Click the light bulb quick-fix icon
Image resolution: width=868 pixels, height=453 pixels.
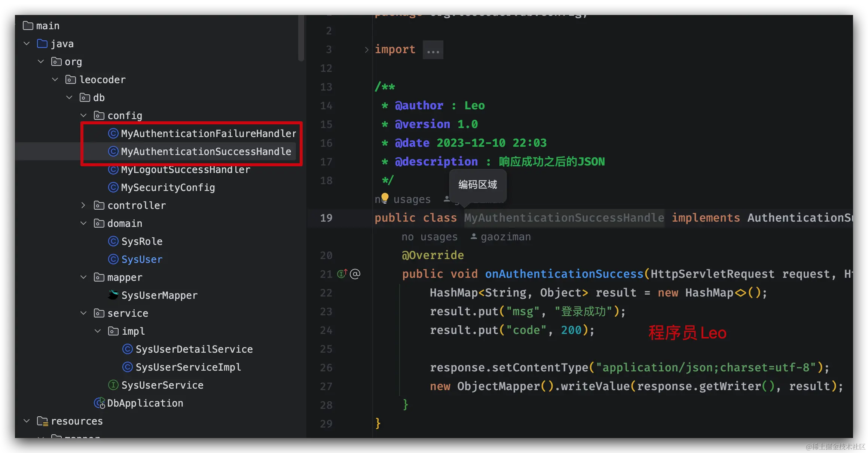click(385, 197)
